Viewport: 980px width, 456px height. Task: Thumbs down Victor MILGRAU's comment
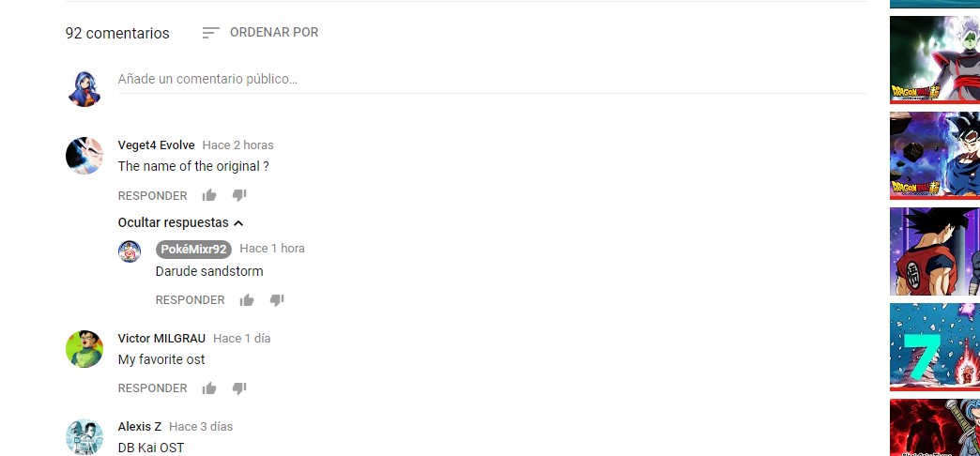(x=239, y=388)
